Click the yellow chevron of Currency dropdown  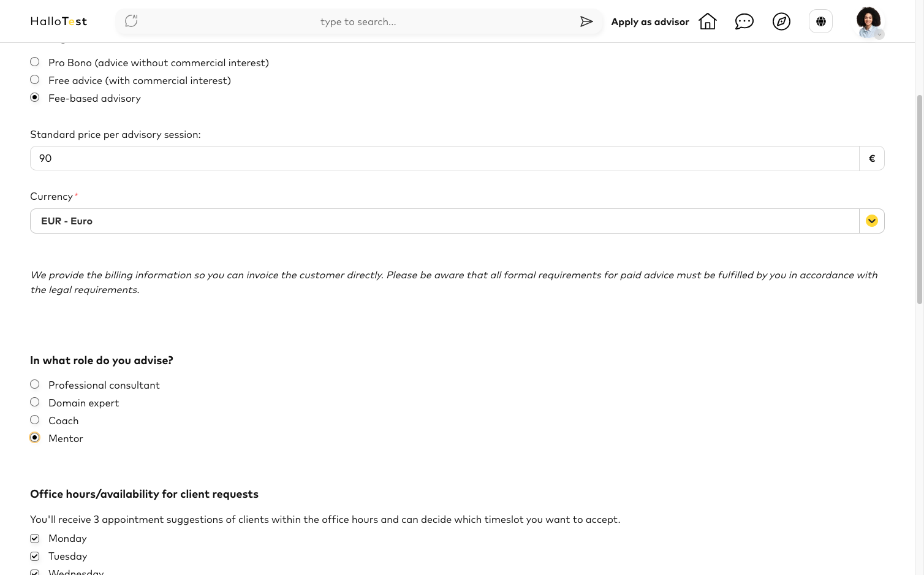pos(872,221)
